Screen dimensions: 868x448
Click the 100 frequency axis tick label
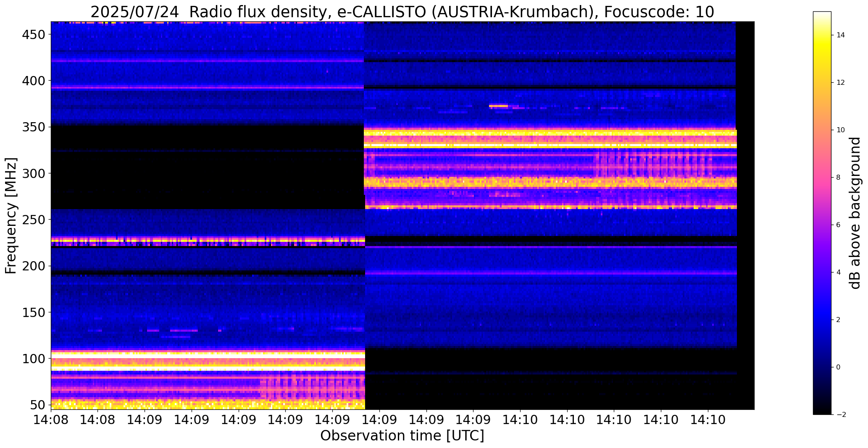pos(34,359)
